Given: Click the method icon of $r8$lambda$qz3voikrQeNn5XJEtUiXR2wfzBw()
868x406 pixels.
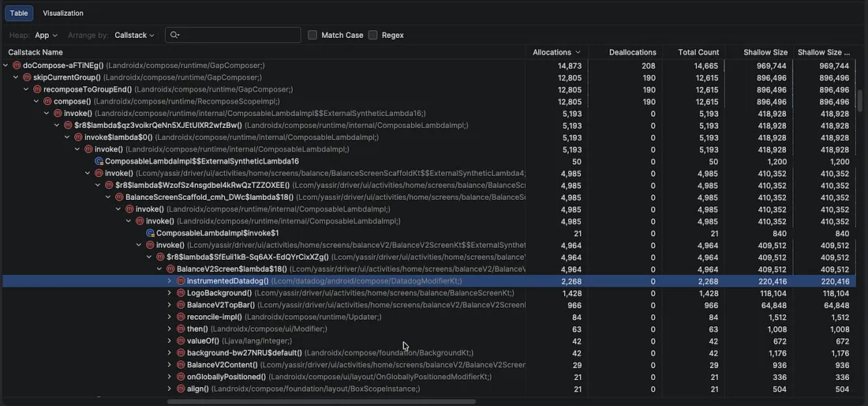Looking at the screenshot, I should point(68,125).
